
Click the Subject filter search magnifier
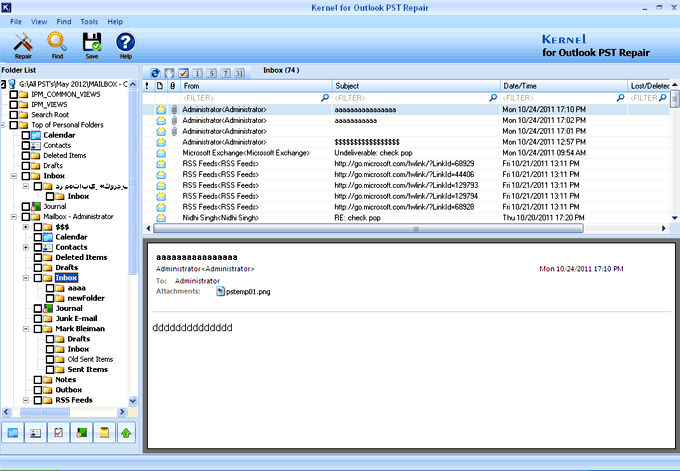[x=493, y=98]
